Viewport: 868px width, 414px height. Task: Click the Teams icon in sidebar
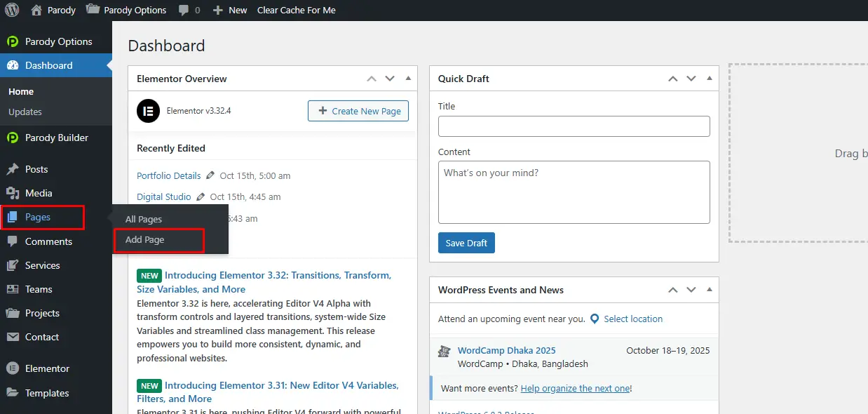click(x=13, y=289)
